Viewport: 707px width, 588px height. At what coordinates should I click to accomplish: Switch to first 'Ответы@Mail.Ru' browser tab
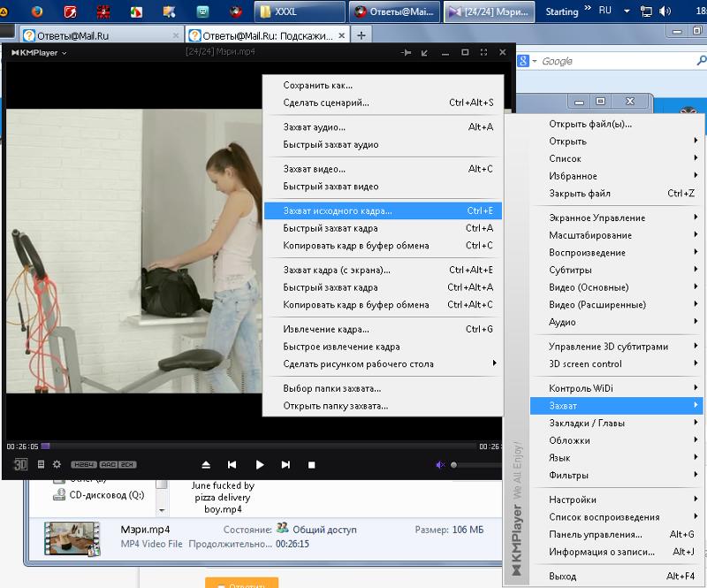point(102,35)
